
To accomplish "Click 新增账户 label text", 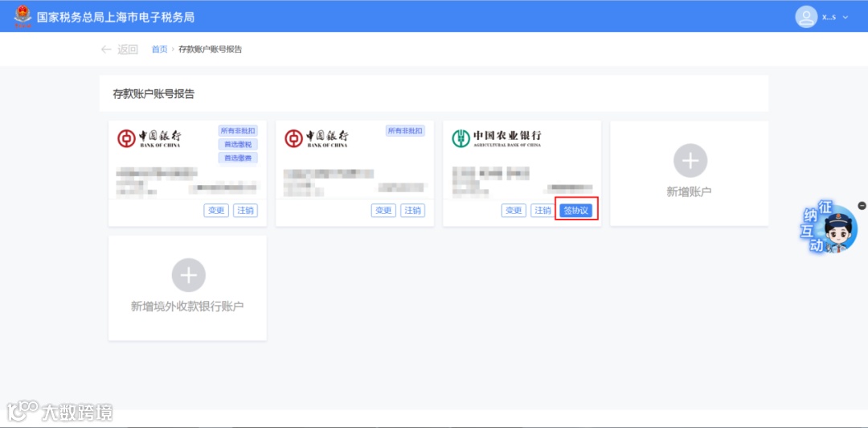I will (690, 191).
